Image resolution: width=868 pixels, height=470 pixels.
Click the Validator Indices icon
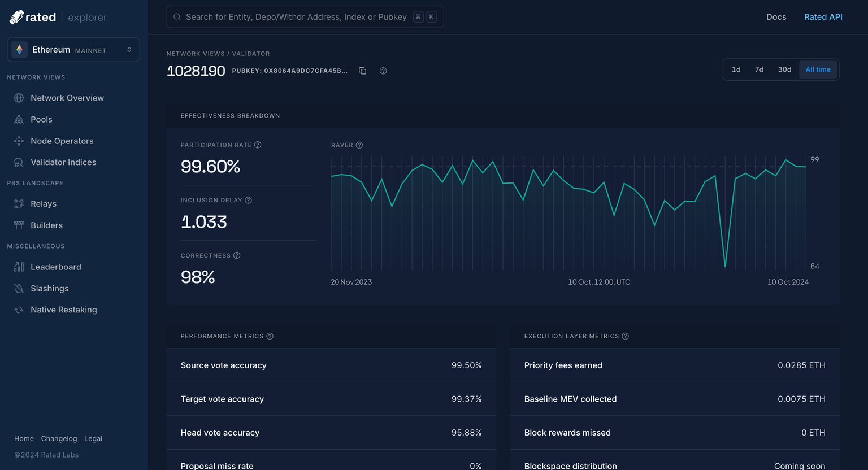(x=19, y=162)
